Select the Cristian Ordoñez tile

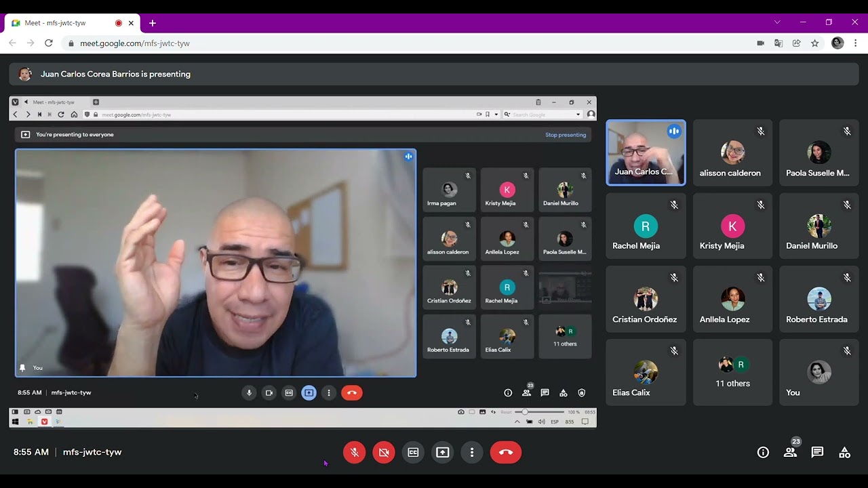pyautogui.click(x=646, y=299)
